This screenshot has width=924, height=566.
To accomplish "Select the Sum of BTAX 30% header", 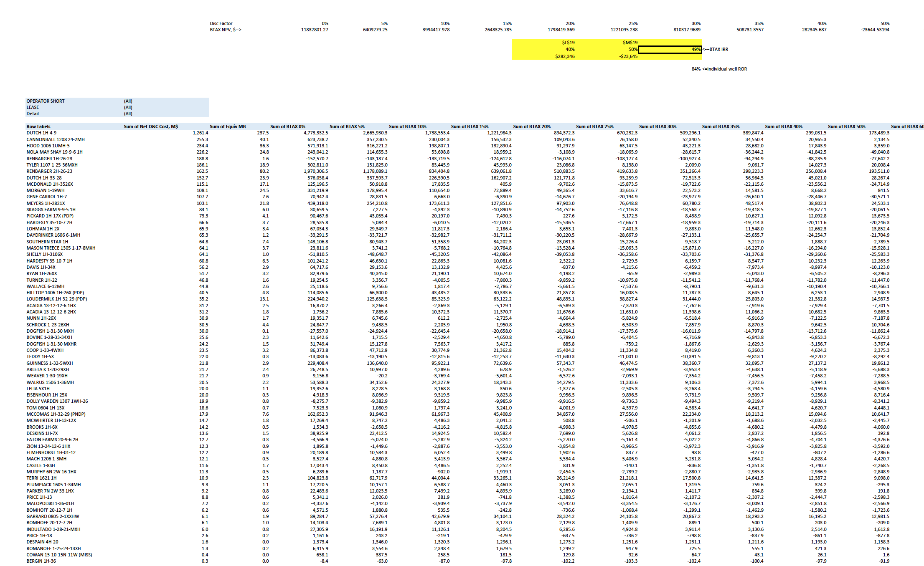I will point(658,126).
